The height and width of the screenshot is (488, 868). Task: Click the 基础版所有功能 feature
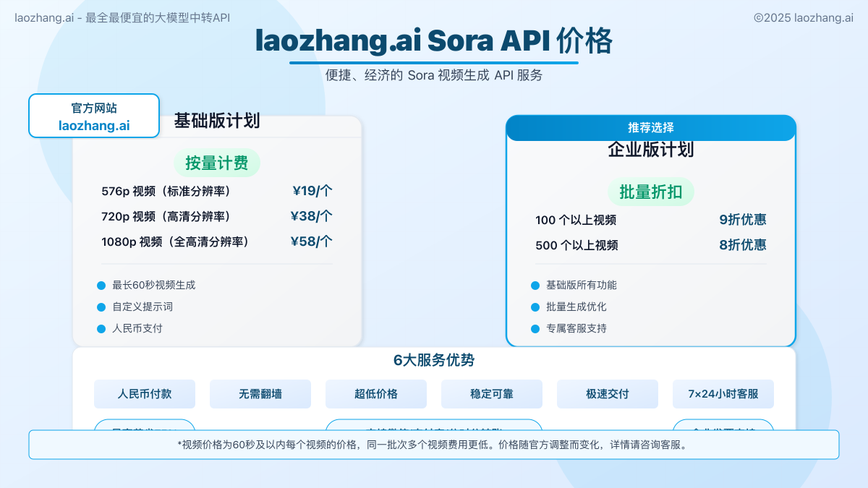582,285
